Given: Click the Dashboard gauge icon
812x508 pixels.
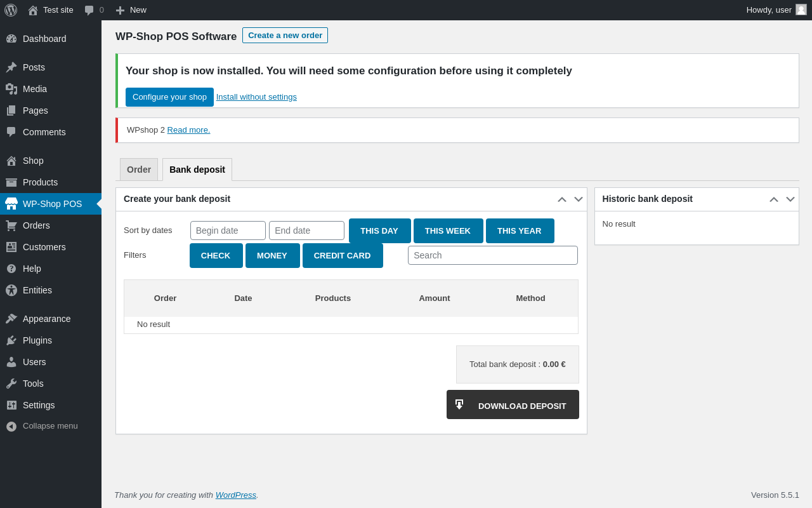Looking at the screenshot, I should coord(11,39).
